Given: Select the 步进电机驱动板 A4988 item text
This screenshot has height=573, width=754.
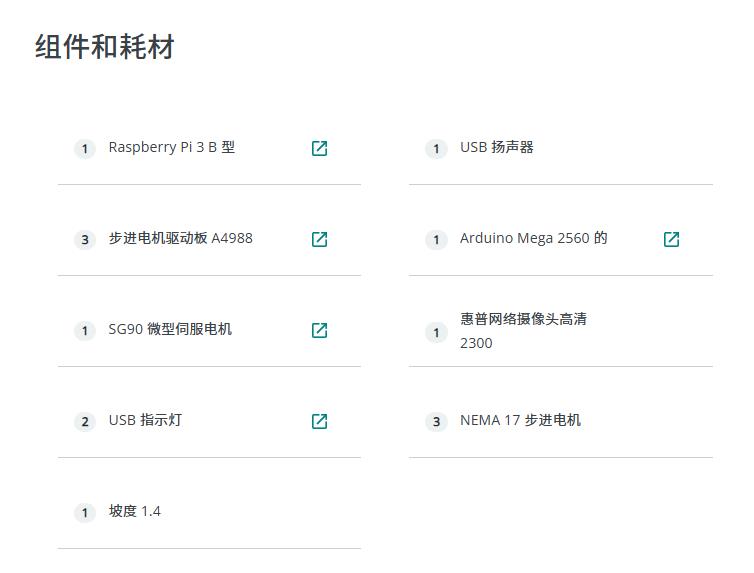Looking at the screenshot, I should click(180, 238).
